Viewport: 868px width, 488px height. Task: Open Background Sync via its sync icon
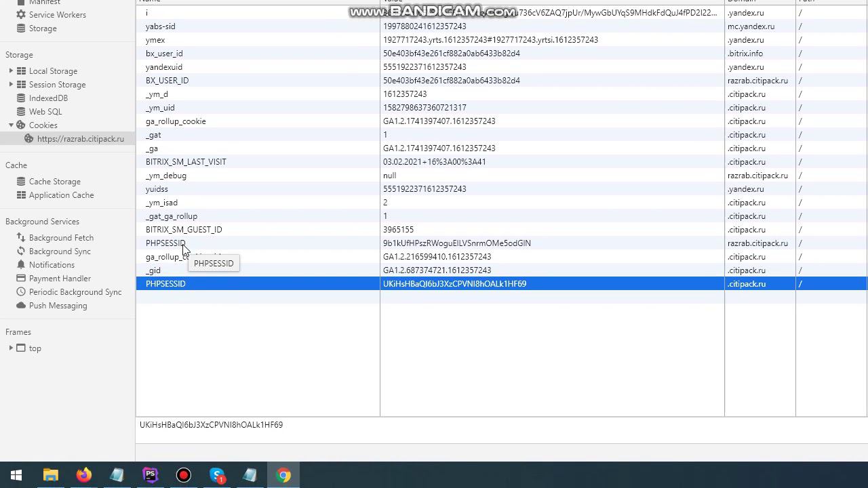pyautogui.click(x=21, y=251)
